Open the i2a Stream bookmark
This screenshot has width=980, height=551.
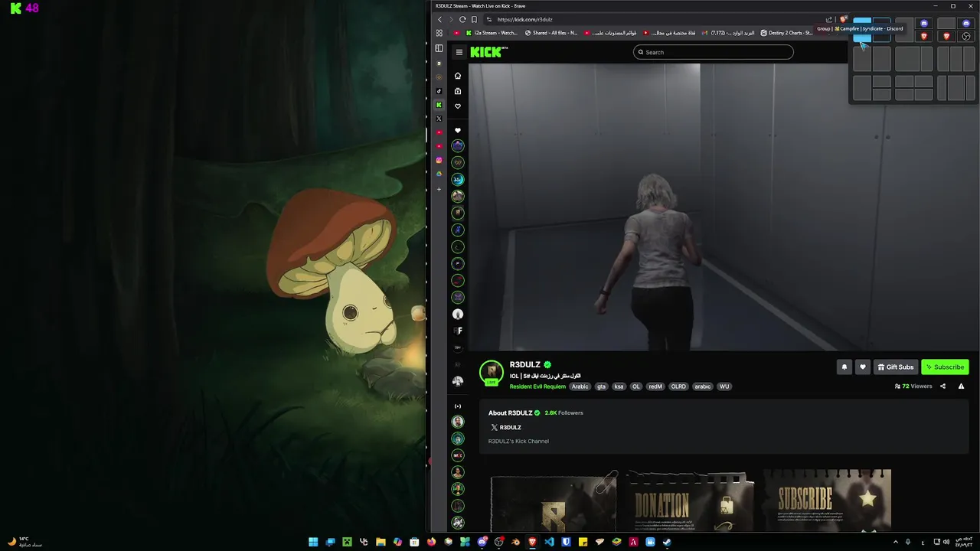click(492, 33)
